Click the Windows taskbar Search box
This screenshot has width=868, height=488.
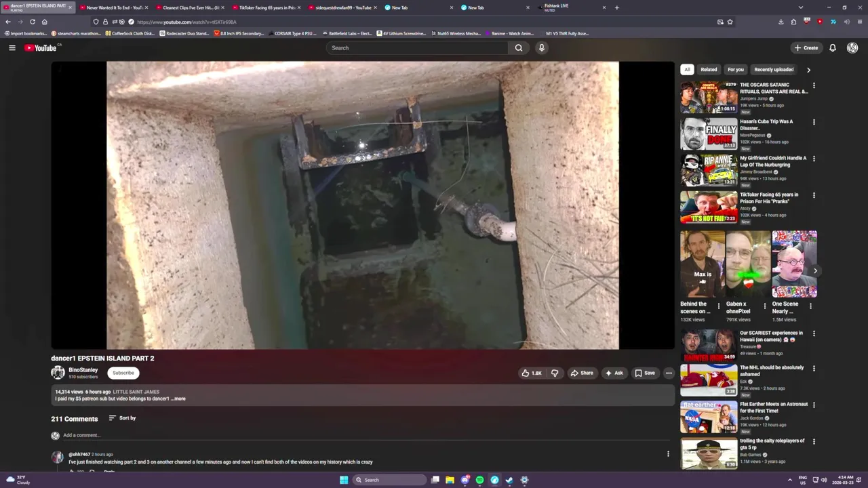(389, 480)
